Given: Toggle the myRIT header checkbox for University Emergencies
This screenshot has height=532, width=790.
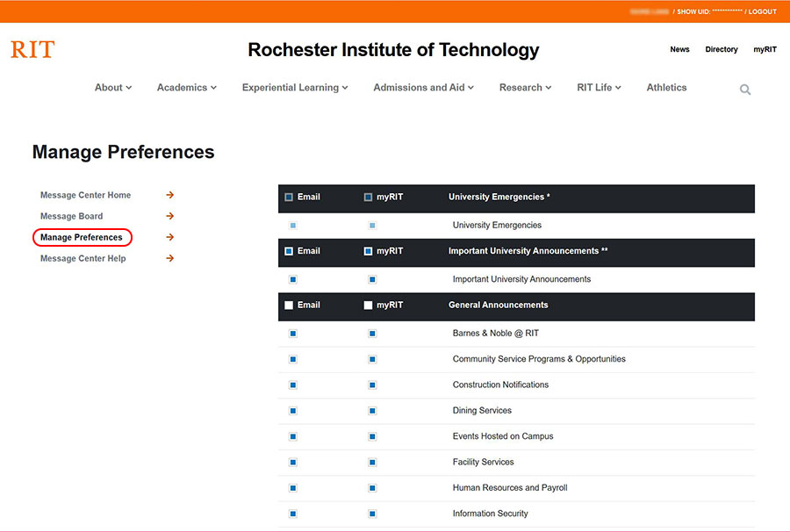Looking at the screenshot, I should pos(368,197).
